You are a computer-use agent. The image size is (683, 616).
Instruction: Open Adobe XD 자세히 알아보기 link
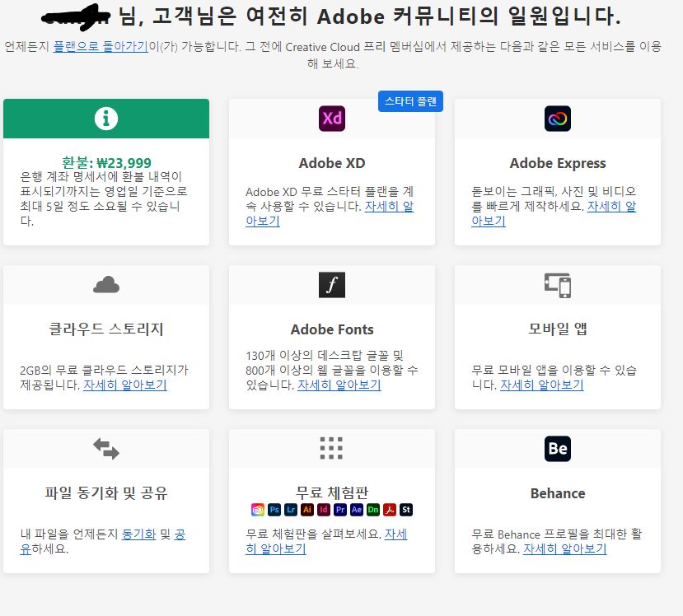click(389, 207)
